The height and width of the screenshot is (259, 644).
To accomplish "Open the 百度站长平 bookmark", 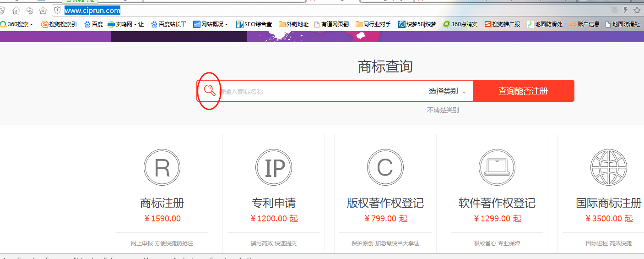I will tap(168, 24).
